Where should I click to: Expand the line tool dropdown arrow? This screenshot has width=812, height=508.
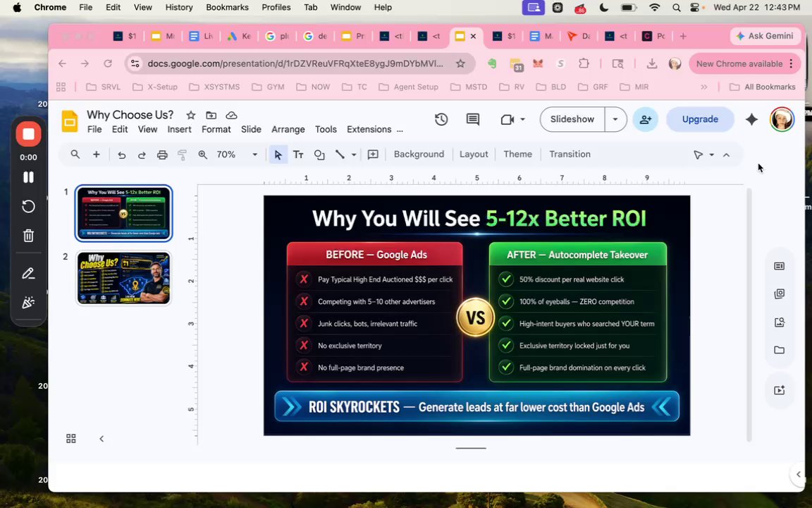(x=354, y=155)
